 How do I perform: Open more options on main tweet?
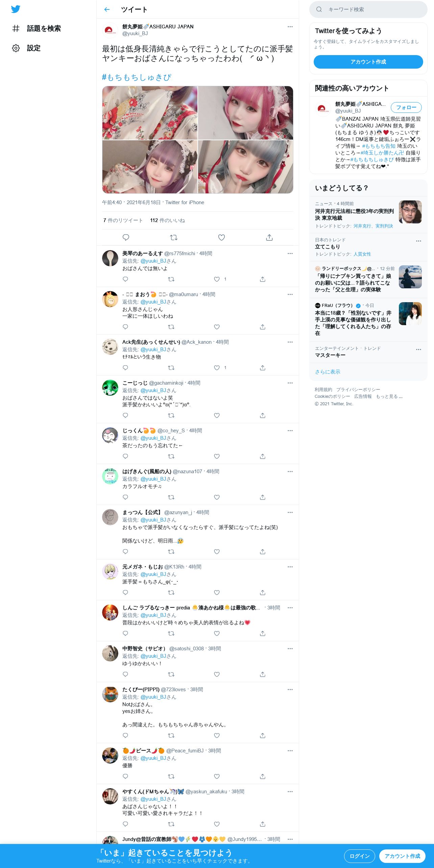(290, 27)
